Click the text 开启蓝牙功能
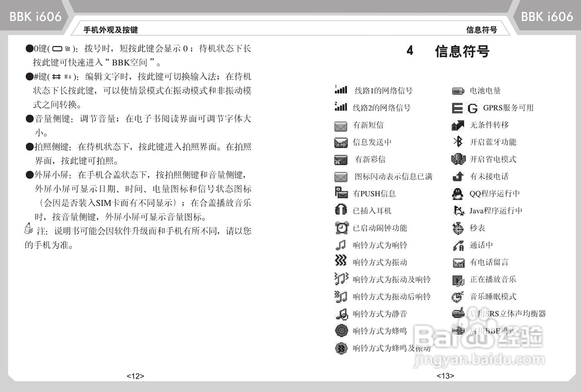The image size is (581, 392). pos(493,142)
